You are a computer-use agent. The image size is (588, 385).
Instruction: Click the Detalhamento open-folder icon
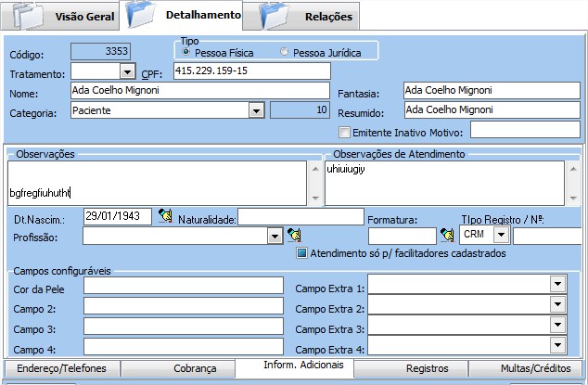coord(142,15)
